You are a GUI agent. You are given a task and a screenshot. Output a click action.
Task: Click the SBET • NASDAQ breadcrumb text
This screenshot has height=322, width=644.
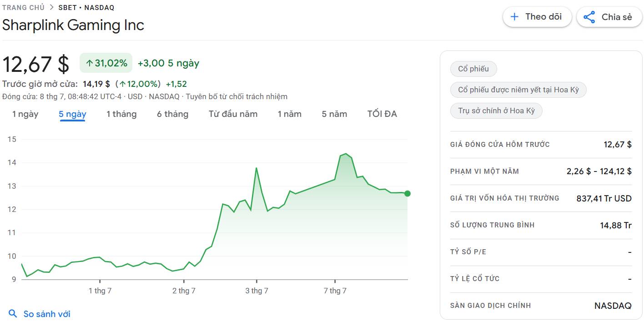(x=86, y=7)
